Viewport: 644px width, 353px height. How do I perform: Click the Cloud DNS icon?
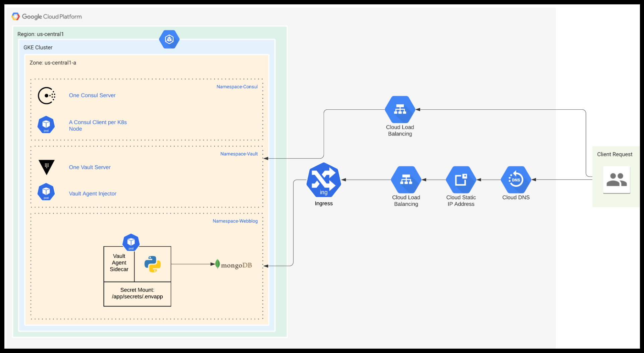click(516, 180)
